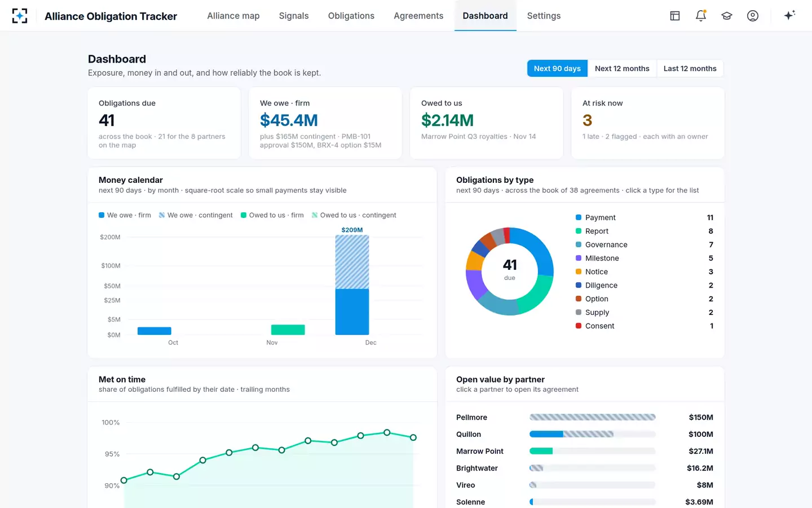The height and width of the screenshot is (508, 812).
Task: Open the We owe firm card
Action: click(325, 123)
